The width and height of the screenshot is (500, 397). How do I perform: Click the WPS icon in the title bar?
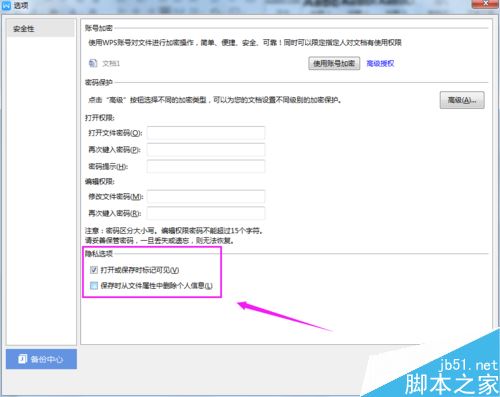point(6,5)
